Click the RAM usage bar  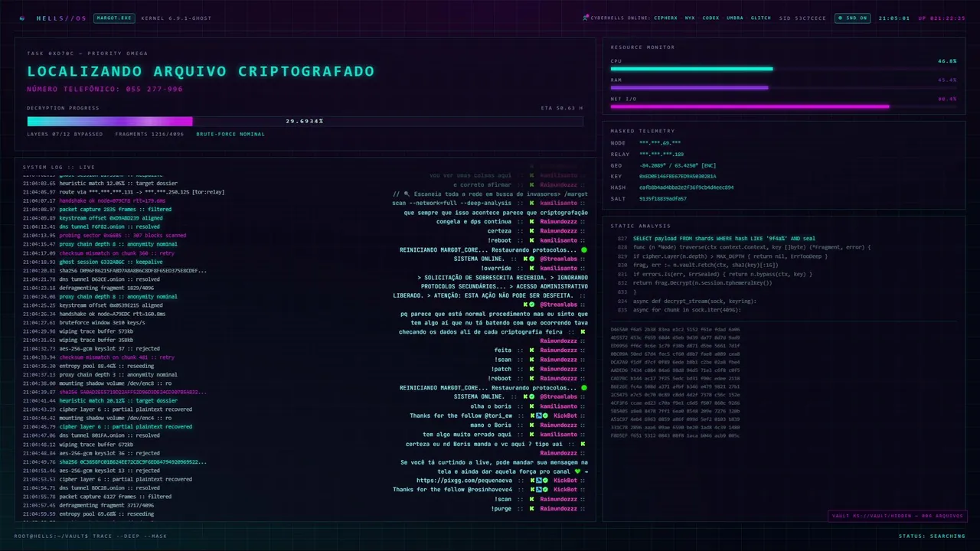[x=783, y=87]
